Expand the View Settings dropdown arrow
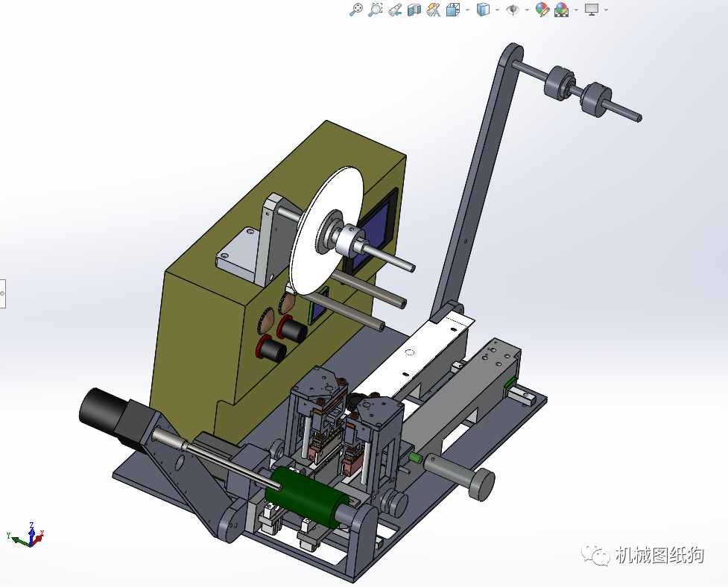The height and width of the screenshot is (587, 728). point(606,10)
